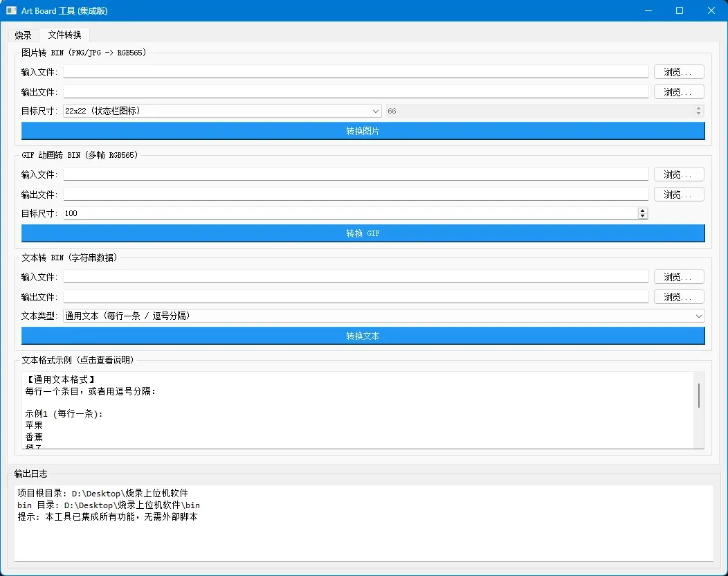
Task: Browse for GIF input file
Action: (x=679, y=174)
